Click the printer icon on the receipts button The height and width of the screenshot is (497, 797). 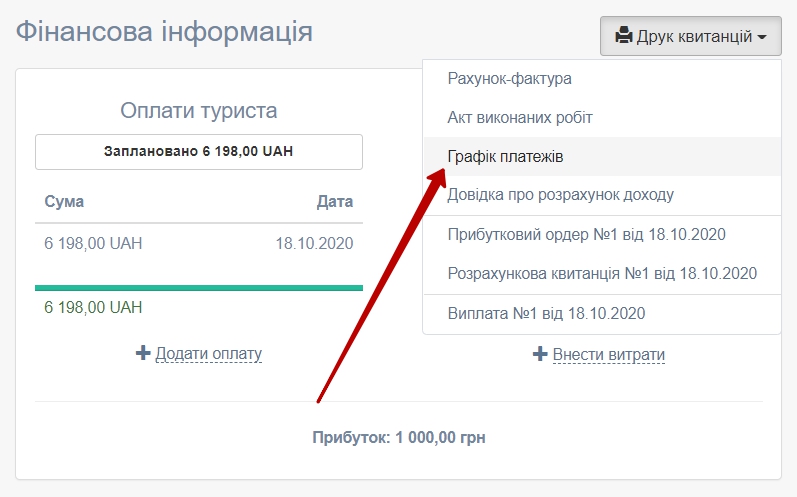point(623,37)
